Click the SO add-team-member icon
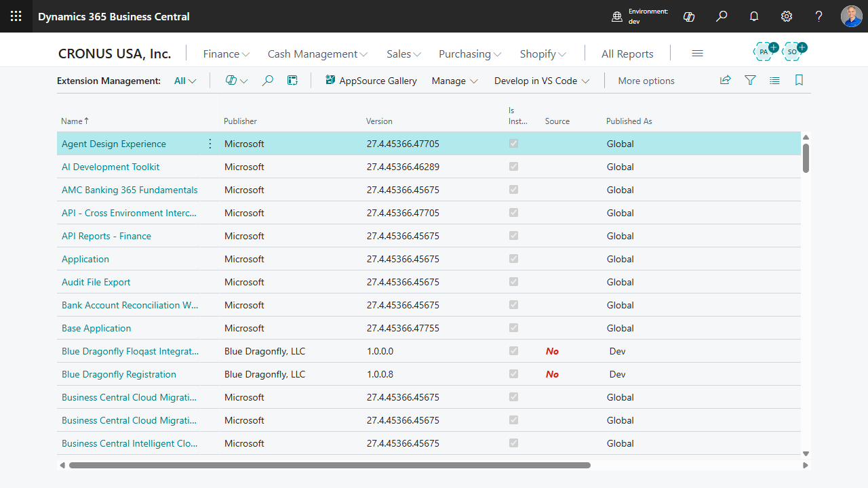Image resolution: width=868 pixels, height=488 pixels. click(x=794, y=51)
